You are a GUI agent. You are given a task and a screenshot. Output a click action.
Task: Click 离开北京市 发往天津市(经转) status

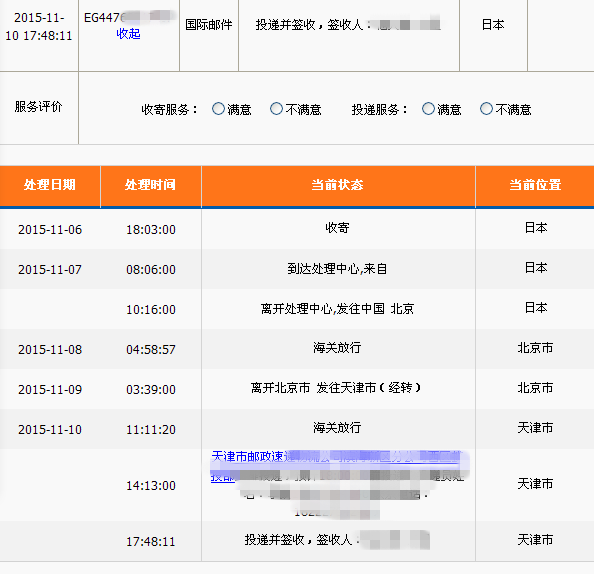[x=336, y=388]
